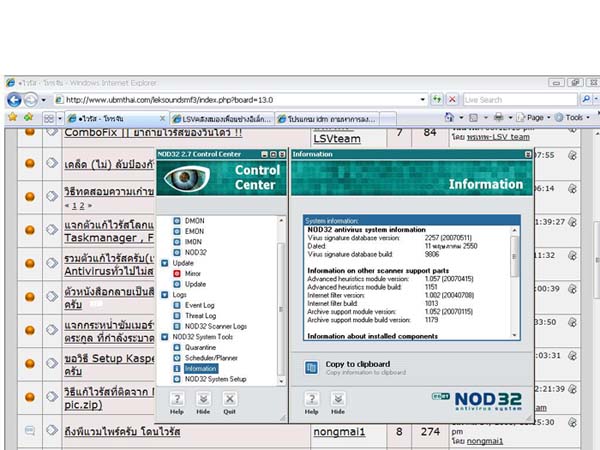
Task: Switch to the LSV browser tab
Action: coord(222,119)
